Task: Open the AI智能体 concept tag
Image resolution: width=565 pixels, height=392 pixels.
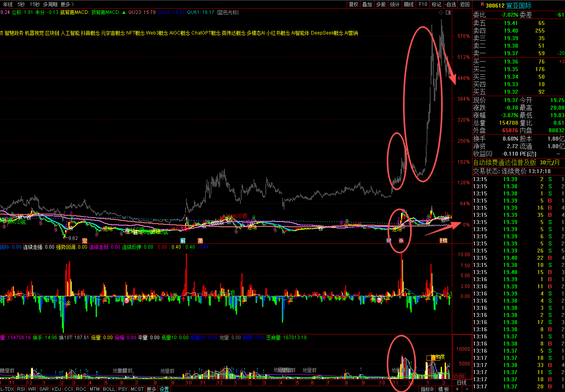Action: 300,33
